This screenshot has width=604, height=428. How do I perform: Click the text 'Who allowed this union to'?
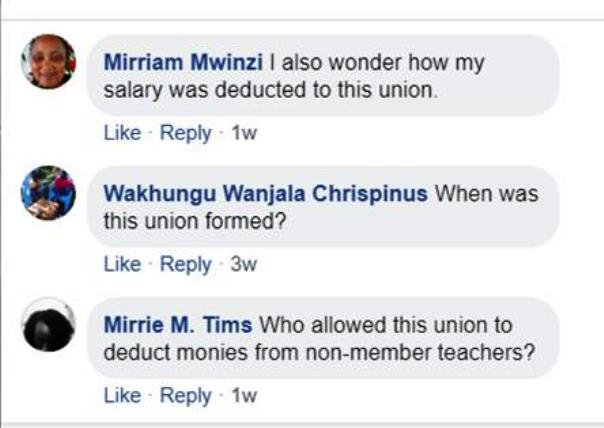386,325
